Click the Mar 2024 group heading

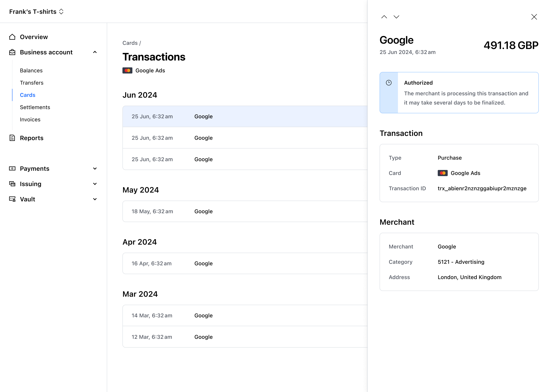[140, 294]
